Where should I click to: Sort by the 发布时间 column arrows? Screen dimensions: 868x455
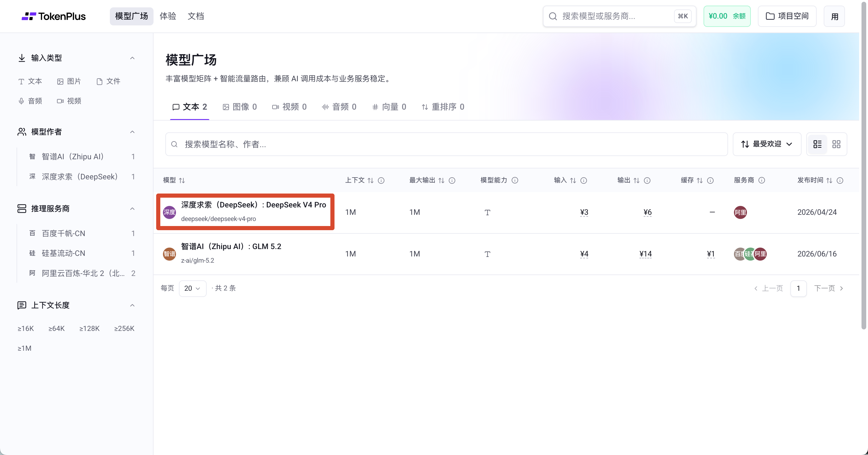pos(829,181)
